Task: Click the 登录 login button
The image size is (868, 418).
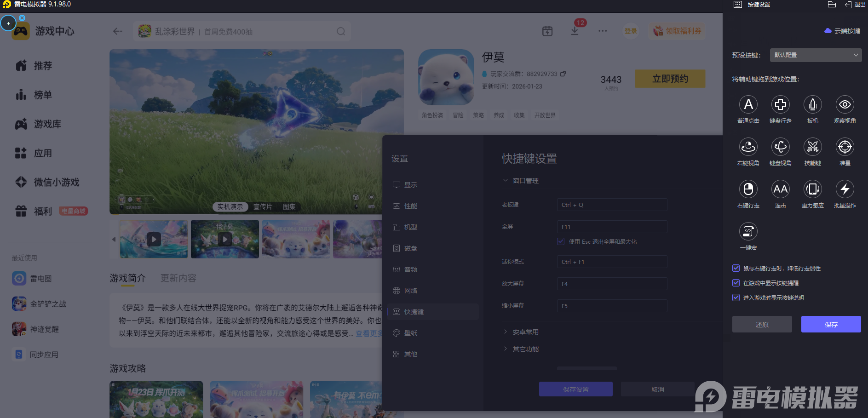Action: [631, 31]
